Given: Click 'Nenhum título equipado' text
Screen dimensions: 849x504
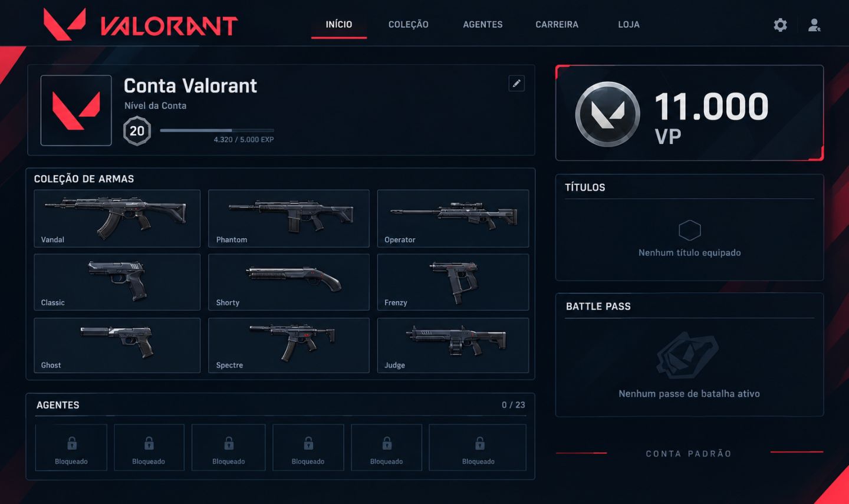Looking at the screenshot, I should 689,252.
